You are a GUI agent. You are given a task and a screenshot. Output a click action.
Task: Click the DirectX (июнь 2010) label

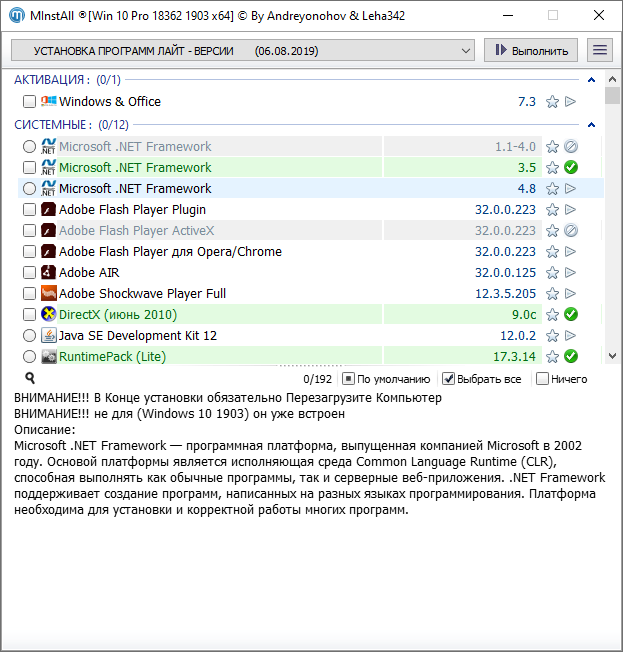pos(118,314)
